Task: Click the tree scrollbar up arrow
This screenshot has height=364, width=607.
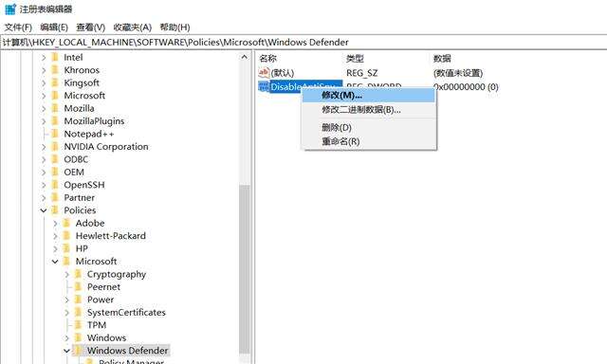Action: click(x=245, y=57)
